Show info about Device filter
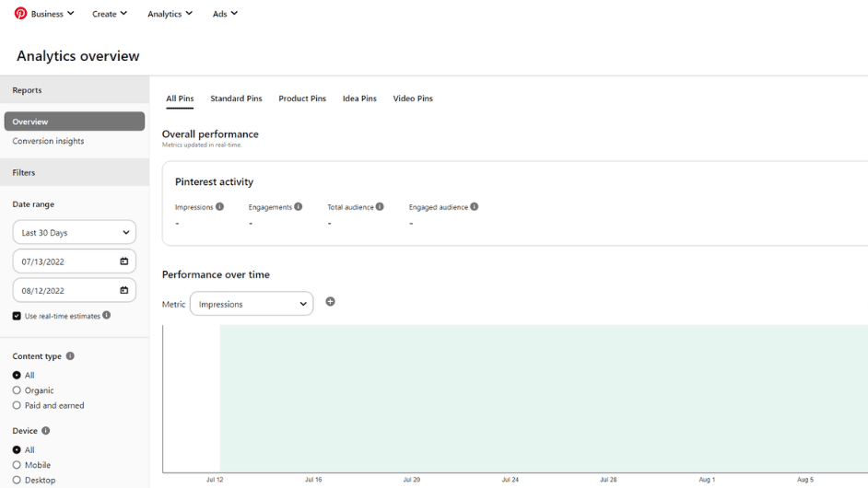 point(46,431)
